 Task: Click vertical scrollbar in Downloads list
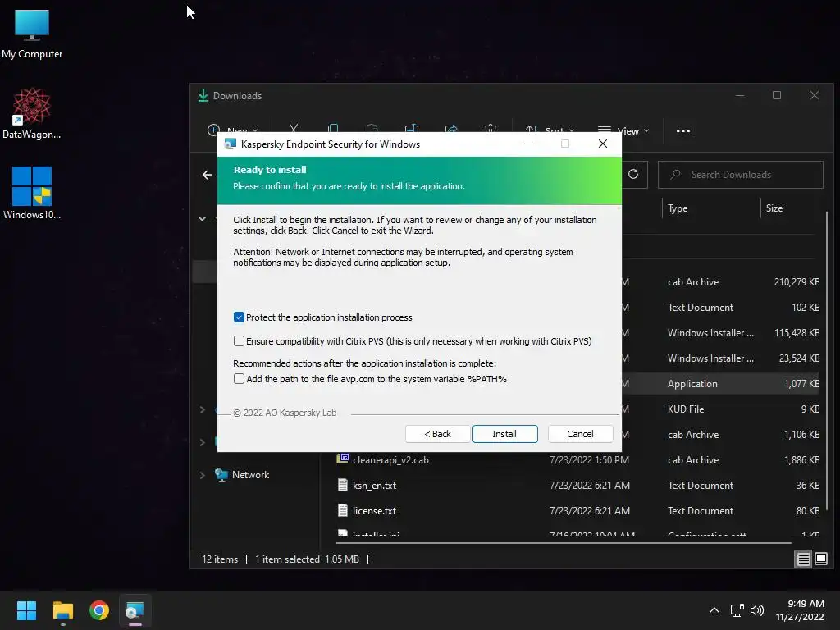click(827, 362)
